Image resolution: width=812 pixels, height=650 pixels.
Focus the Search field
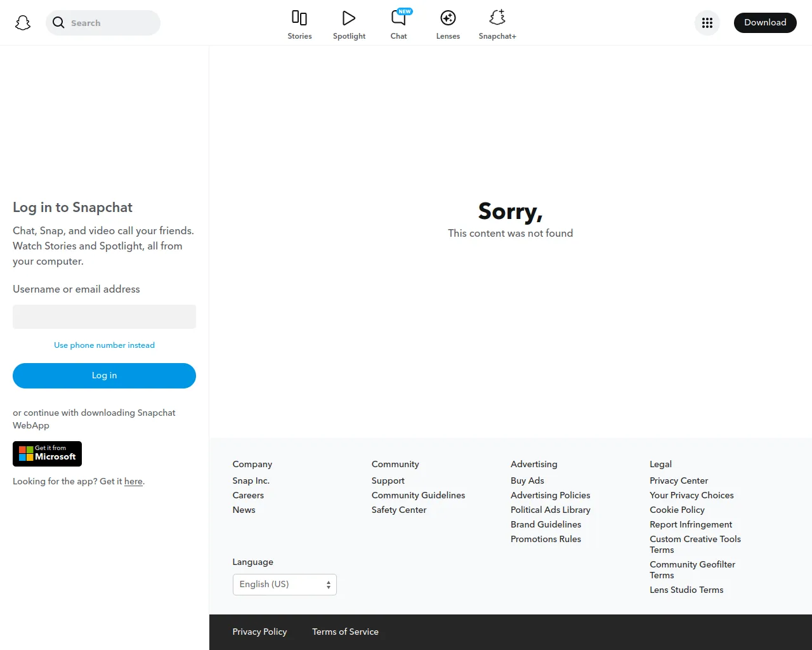(x=103, y=23)
